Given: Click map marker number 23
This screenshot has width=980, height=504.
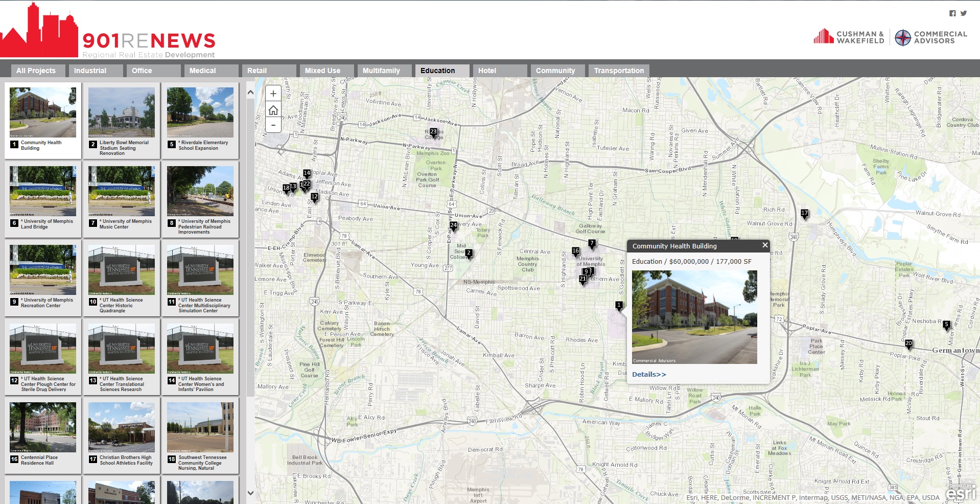Looking at the screenshot, I should (x=433, y=132).
